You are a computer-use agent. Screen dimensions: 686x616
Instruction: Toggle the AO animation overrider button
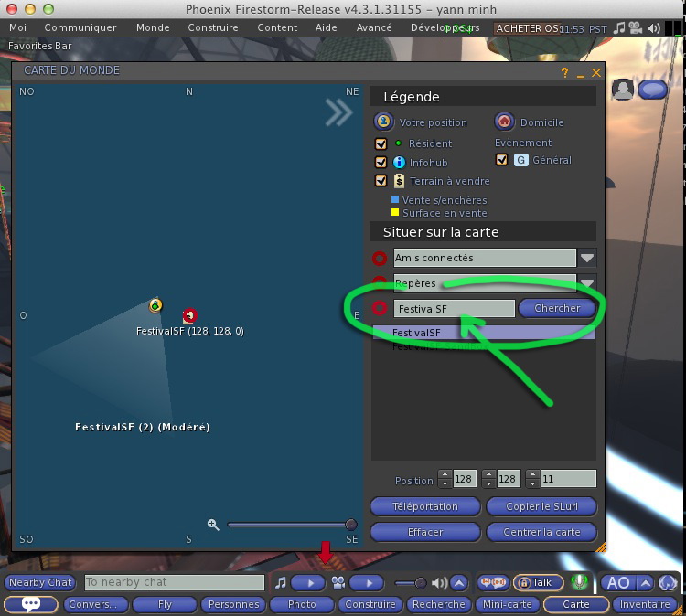tap(618, 582)
